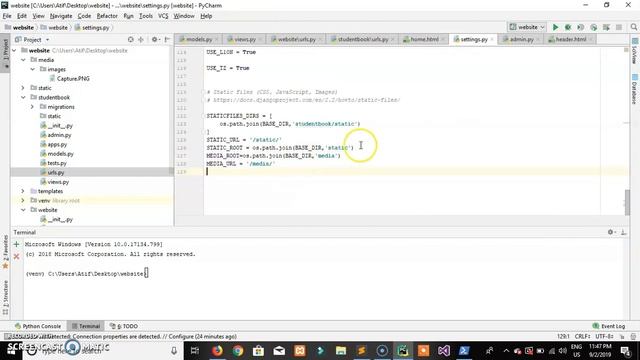Viewport: 640px width, 360px height.
Task: Collapse the images folder
Action: [33, 69]
